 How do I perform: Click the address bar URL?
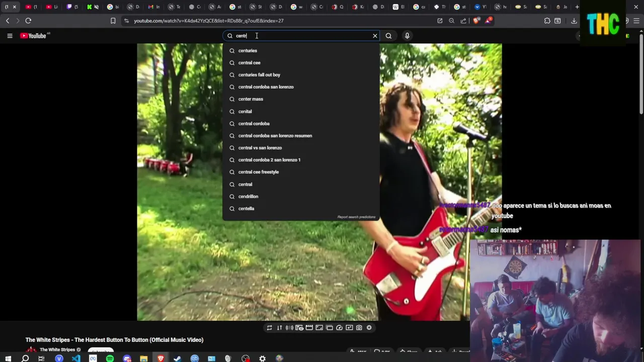pos(208,21)
